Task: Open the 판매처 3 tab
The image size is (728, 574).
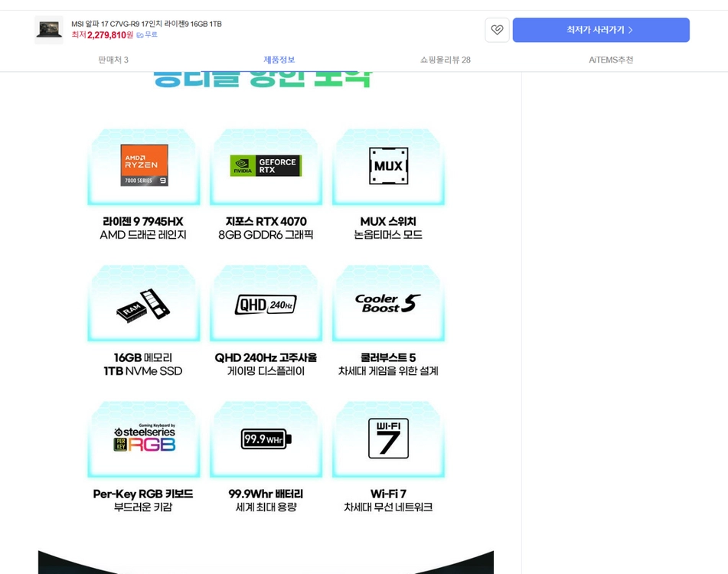Action: point(113,60)
